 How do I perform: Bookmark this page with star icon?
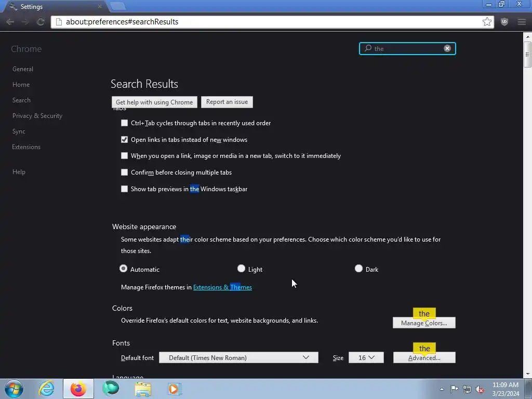pyautogui.click(x=487, y=22)
